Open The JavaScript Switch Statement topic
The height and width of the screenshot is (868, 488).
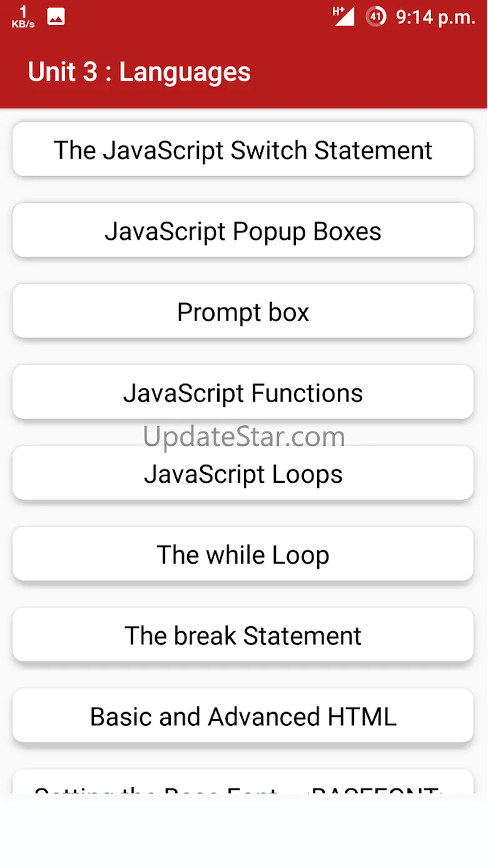[243, 150]
